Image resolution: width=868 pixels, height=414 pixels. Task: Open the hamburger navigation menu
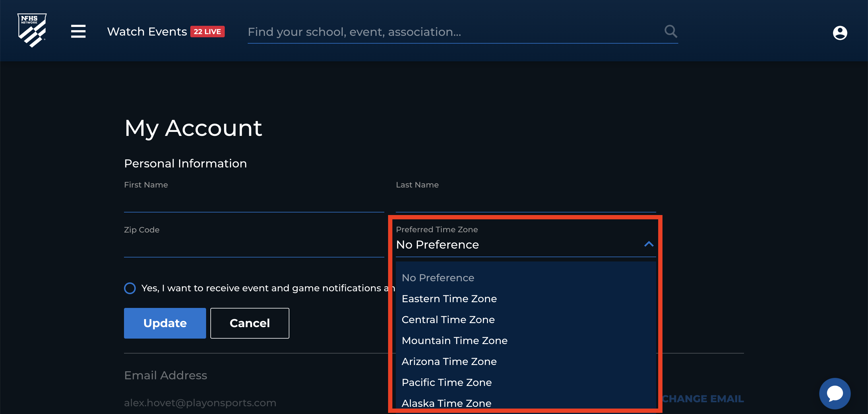(x=78, y=31)
